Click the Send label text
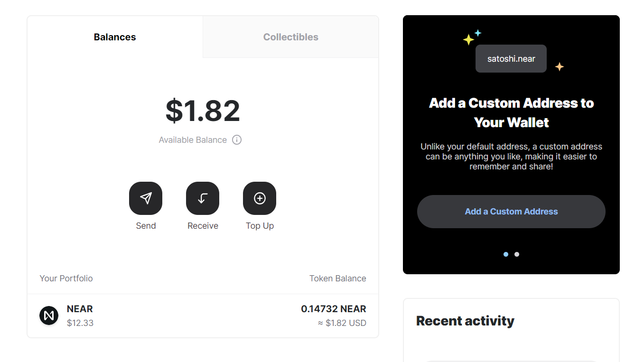The image size is (644, 362). pos(146,226)
